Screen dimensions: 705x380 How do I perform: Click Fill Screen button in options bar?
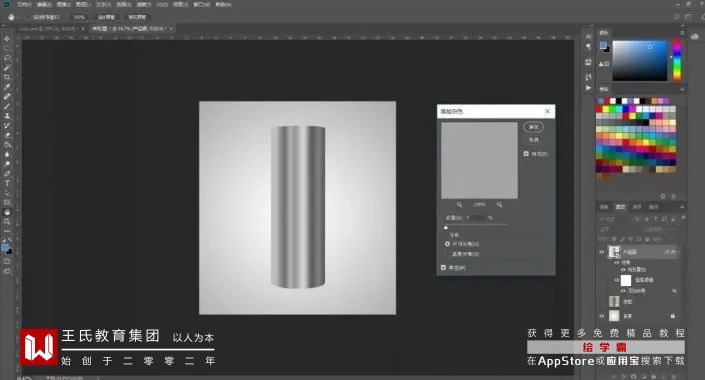(x=137, y=17)
